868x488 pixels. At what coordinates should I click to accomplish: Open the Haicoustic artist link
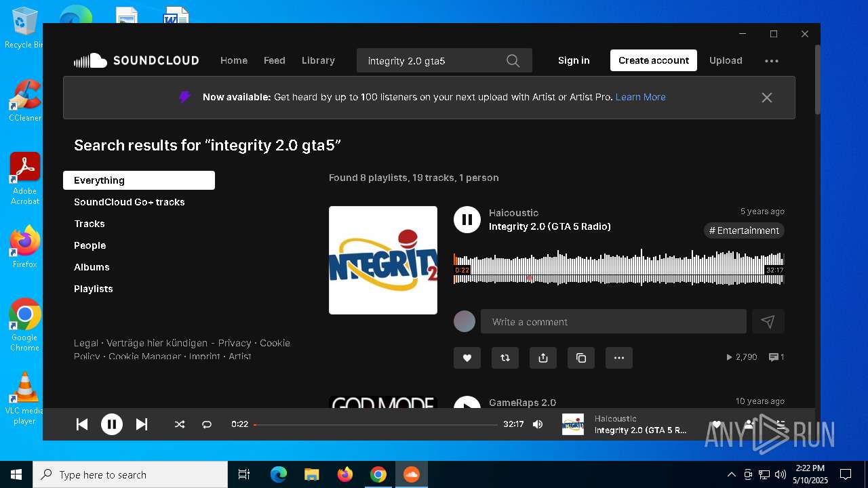coord(513,213)
